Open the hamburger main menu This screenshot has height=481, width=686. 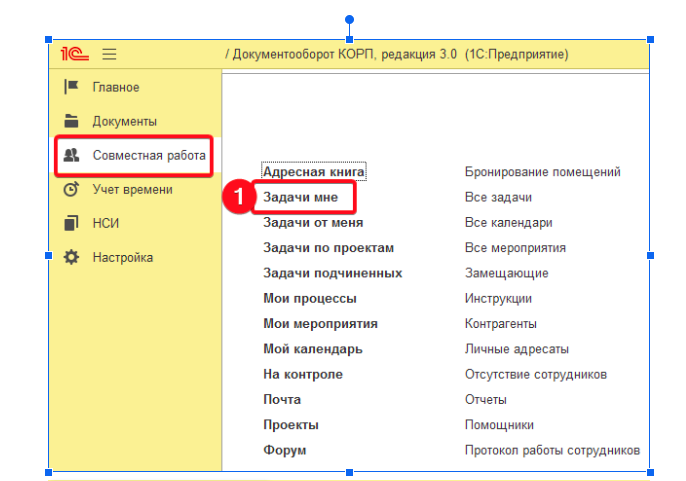tap(109, 54)
